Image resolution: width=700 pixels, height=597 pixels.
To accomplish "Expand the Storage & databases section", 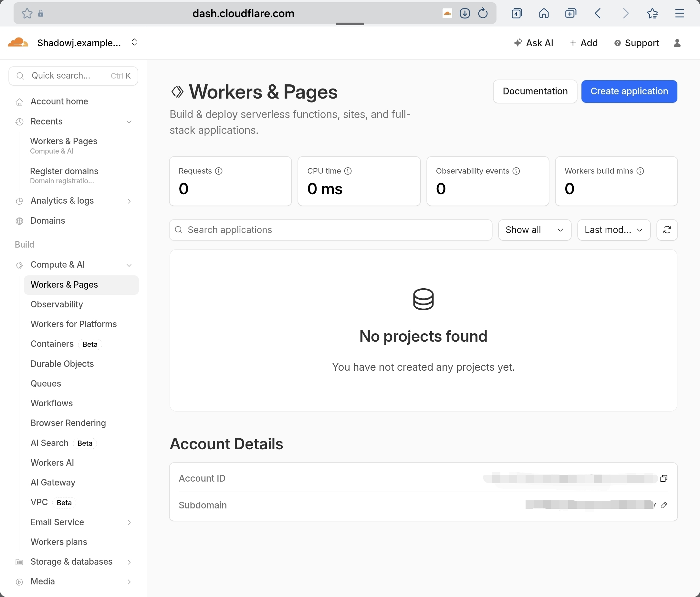I will coord(129,562).
